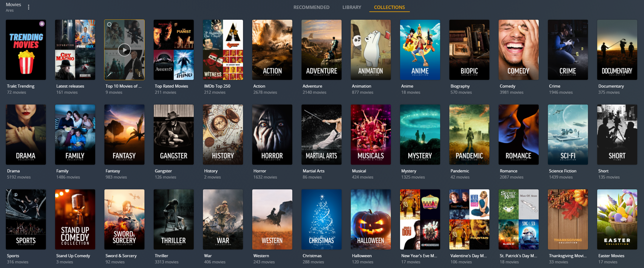Switch to the Recommended tab
This screenshot has height=268, width=644.
(x=311, y=7)
